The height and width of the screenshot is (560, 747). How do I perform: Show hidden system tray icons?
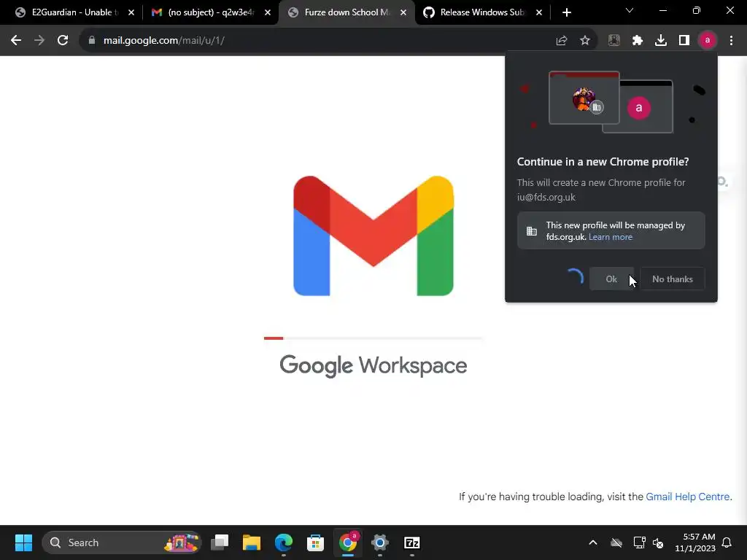[x=592, y=542]
